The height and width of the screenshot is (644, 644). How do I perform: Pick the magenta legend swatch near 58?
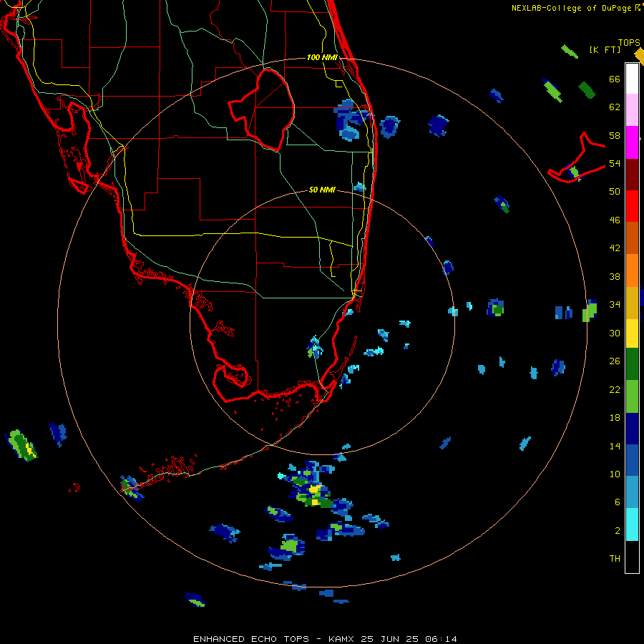[632, 142]
